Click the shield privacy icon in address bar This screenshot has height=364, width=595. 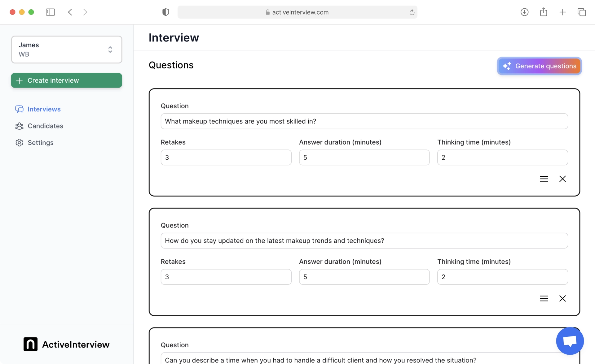coord(166,12)
